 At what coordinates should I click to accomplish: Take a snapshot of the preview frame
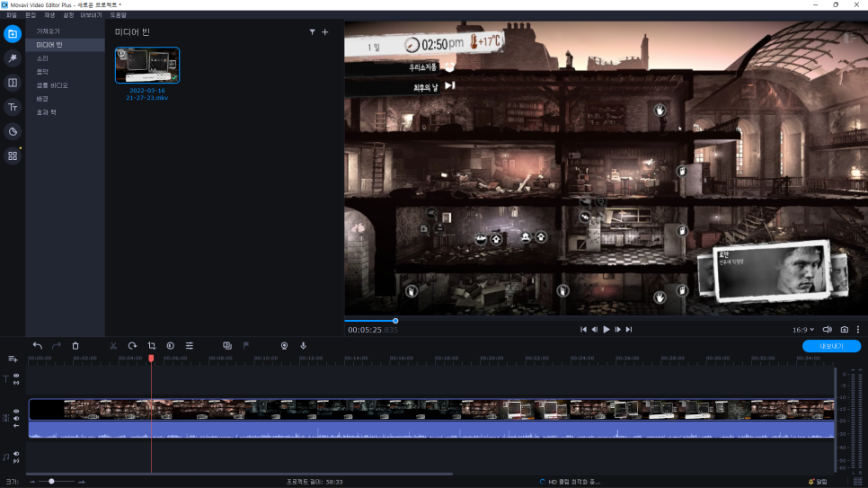pyautogui.click(x=845, y=330)
